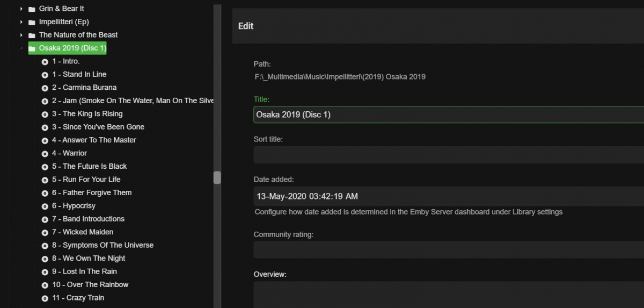Expand The Nature of the Beast arrow
Viewport: 644px width, 308px height.
click(21, 35)
